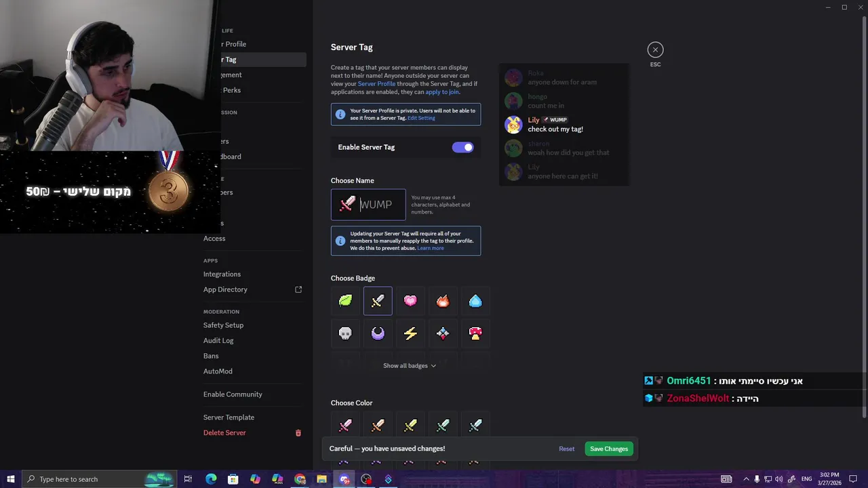Open Safety Setup page
The image size is (868, 488).
(x=223, y=325)
